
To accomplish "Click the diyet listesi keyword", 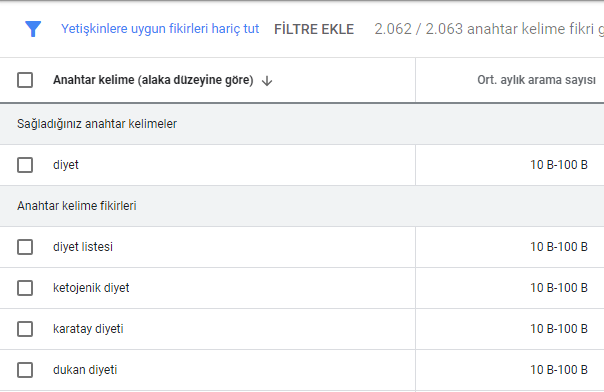I will pos(83,247).
